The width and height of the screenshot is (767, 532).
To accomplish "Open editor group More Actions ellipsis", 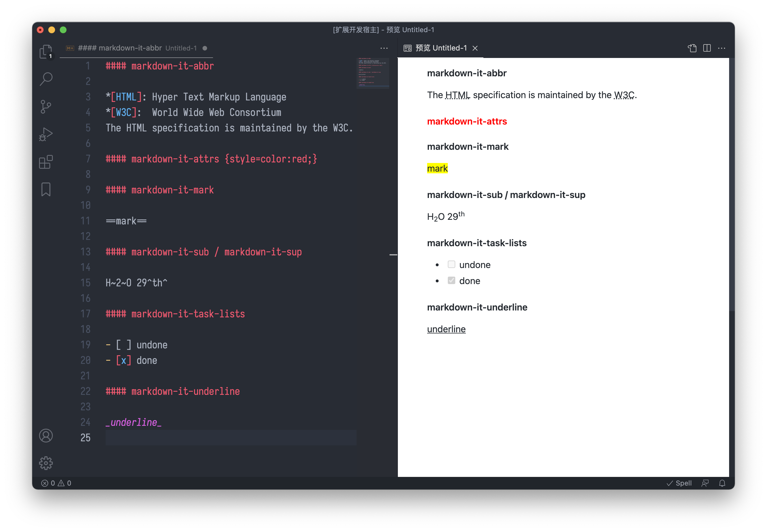I will [384, 48].
